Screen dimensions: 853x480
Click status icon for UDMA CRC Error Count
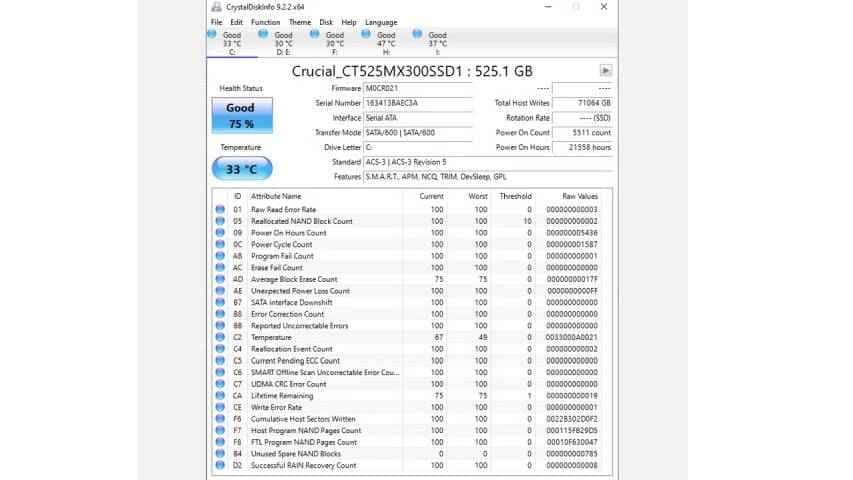click(x=220, y=384)
